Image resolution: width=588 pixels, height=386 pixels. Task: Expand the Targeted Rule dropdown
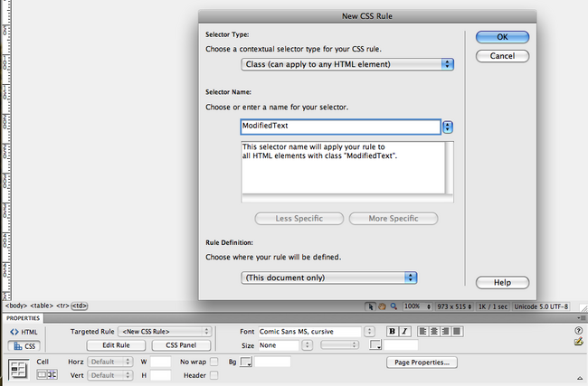(165, 332)
